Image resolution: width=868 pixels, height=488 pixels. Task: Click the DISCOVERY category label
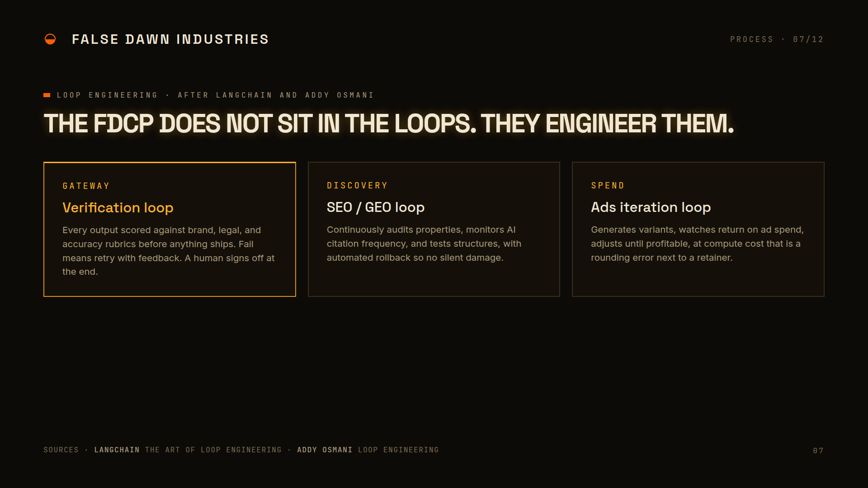click(x=357, y=185)
